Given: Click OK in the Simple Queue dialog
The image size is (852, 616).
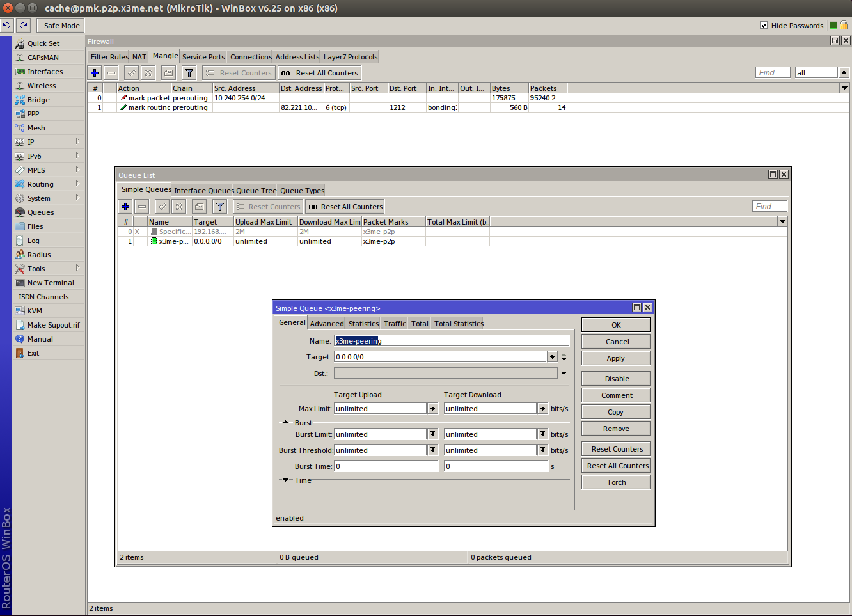Looking at the screenshot, I should pyautogui.click(x=616, y=325).
